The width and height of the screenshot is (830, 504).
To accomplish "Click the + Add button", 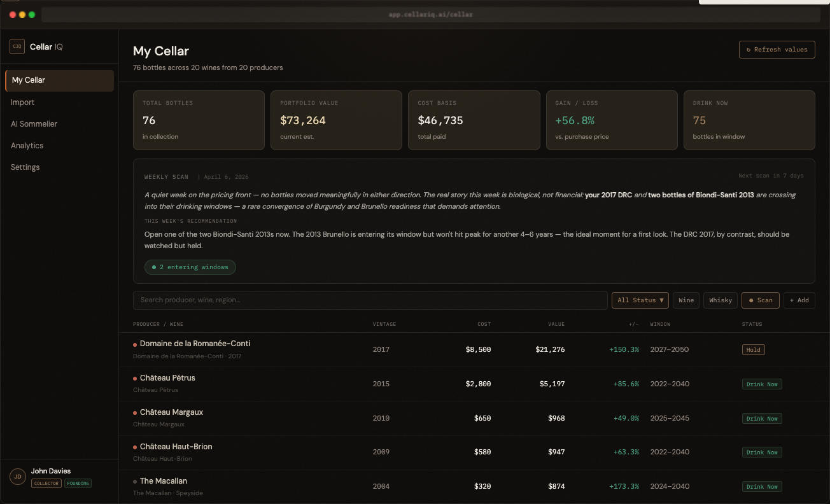I will pos(799,300).
